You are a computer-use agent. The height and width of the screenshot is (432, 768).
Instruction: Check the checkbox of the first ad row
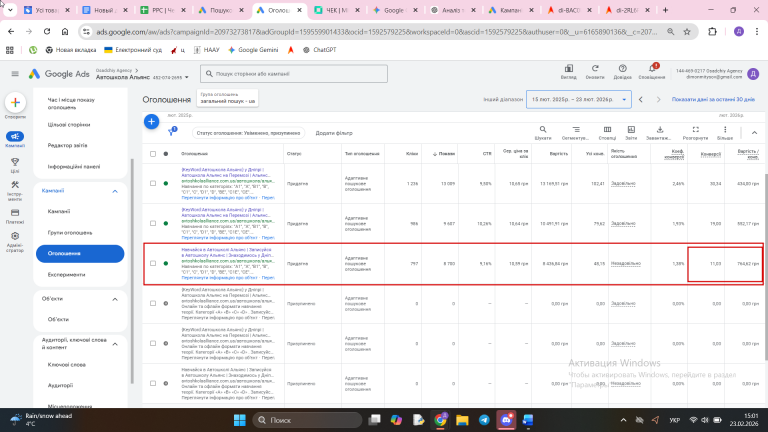pyautogui.click(x=153, y=184)
